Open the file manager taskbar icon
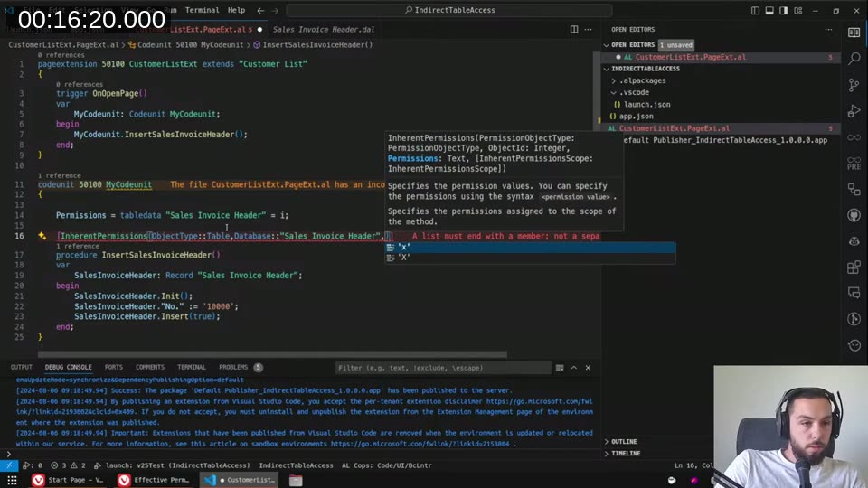Viewport: 868px width, 488px height. pyautogui.click(x=296, y=480)
